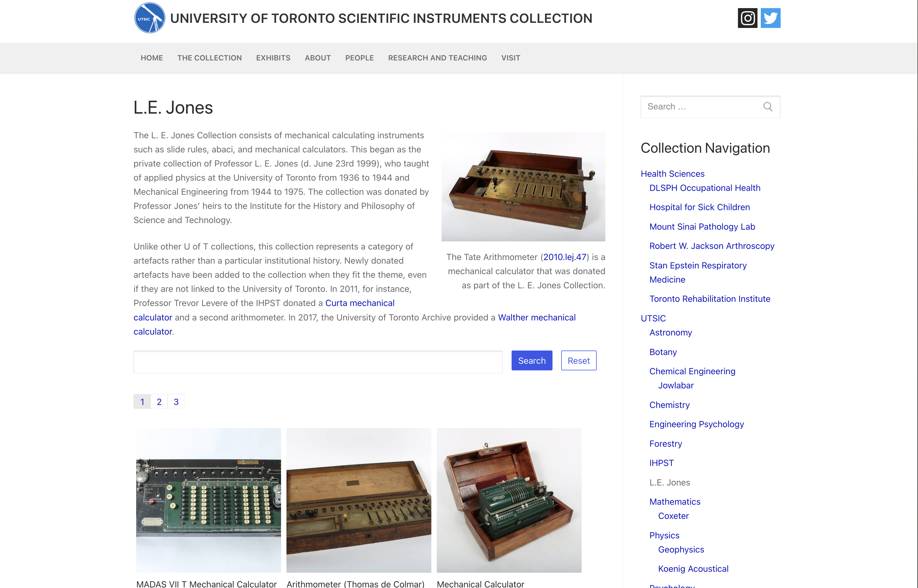Open the Physics collection link

664,535
